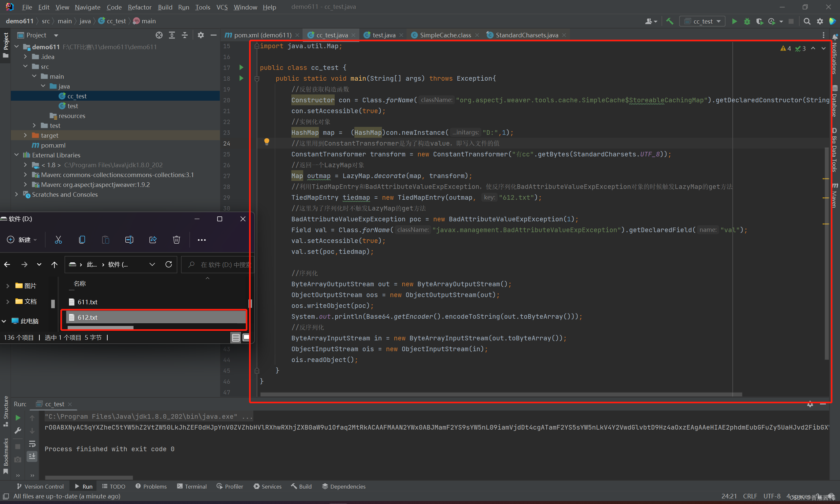Select opened file locate target icon in Project panel
This screenshot has height=504, width=840.
coord(159,35)
